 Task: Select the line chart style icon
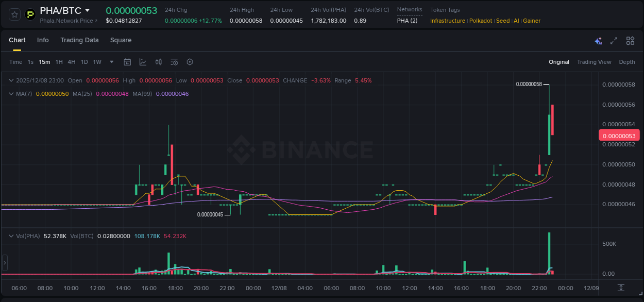[x=143, y=62]
